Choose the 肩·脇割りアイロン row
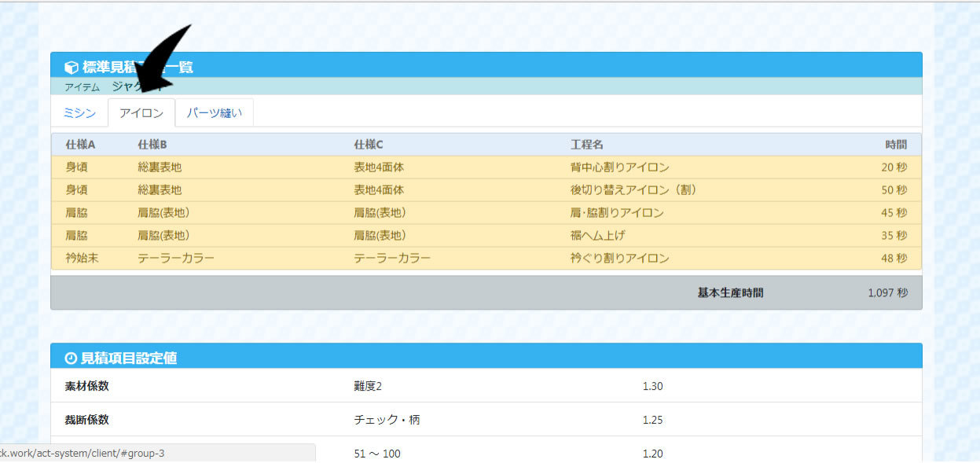 pyautogui.click(x=617, y=213)
